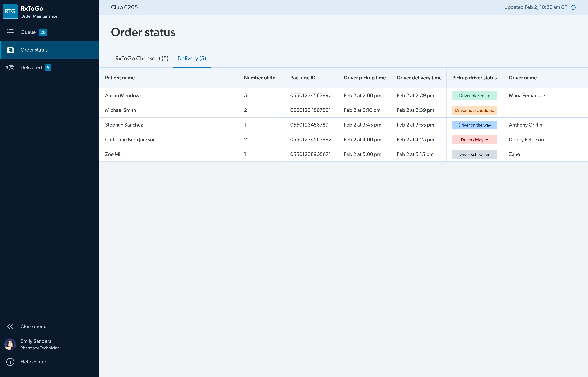The width and height of the screenshot is (588, 377).
Task: Switch to RxToGo Checkout (5) tab
Action: point(142,58)
